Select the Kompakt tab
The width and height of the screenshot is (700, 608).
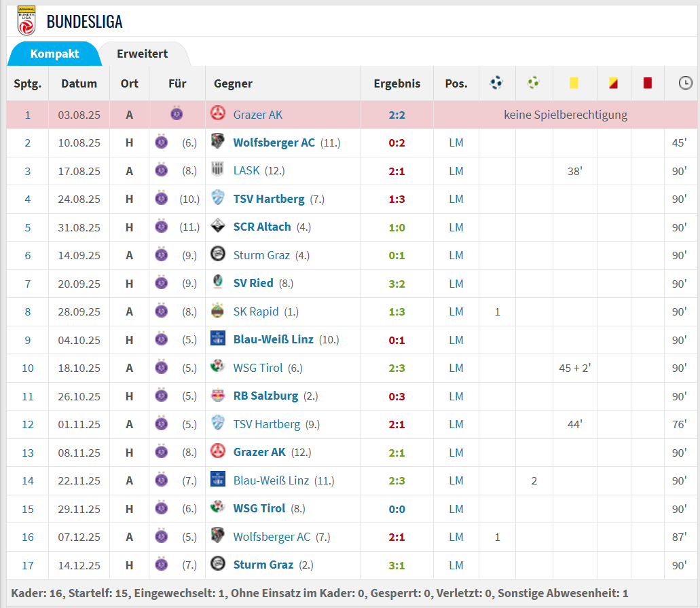click(x=54, y=54)
